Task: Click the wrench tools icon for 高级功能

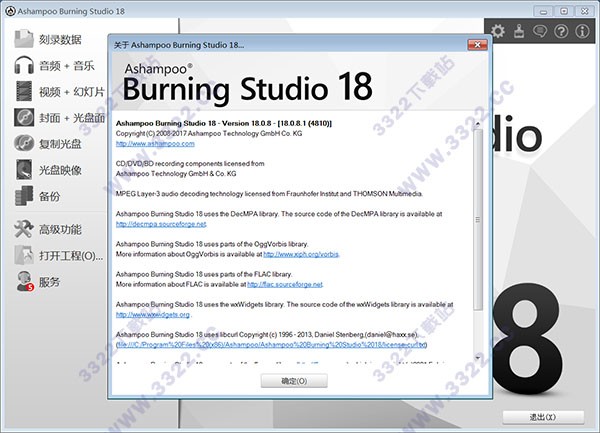Action: (x=24, y=229)
